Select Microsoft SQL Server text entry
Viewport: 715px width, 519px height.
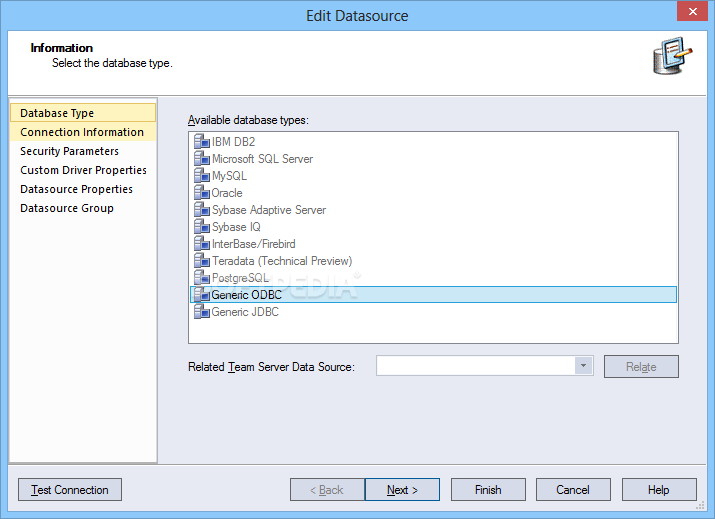[x=263, y=159]
